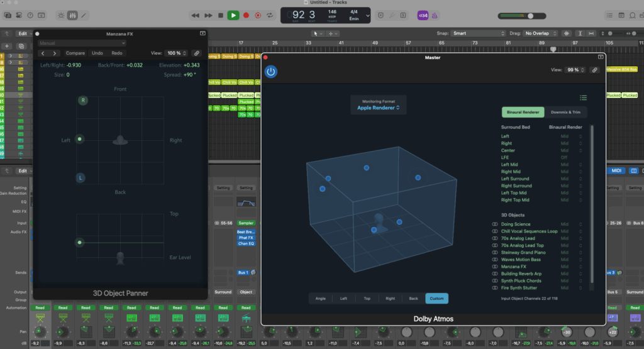Click the link icon in Manzana FX panner
The image size is (644, 349).
[197, 53]
